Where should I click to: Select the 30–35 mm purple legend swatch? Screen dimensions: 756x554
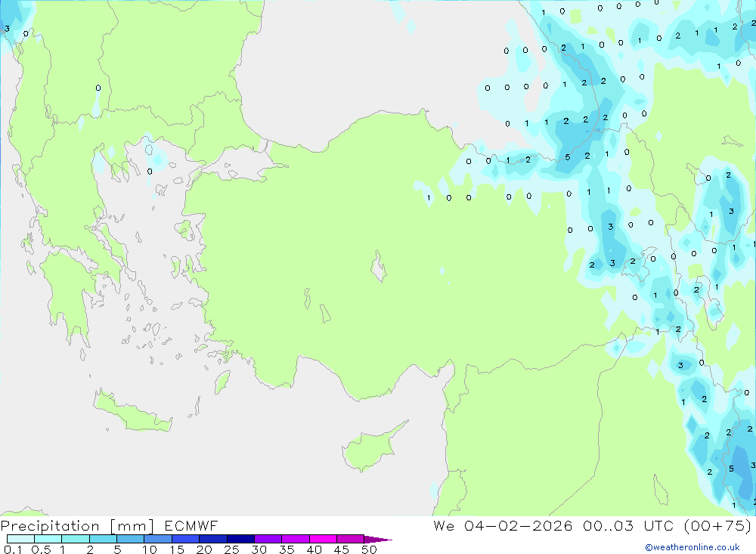(x=268, y=539)
